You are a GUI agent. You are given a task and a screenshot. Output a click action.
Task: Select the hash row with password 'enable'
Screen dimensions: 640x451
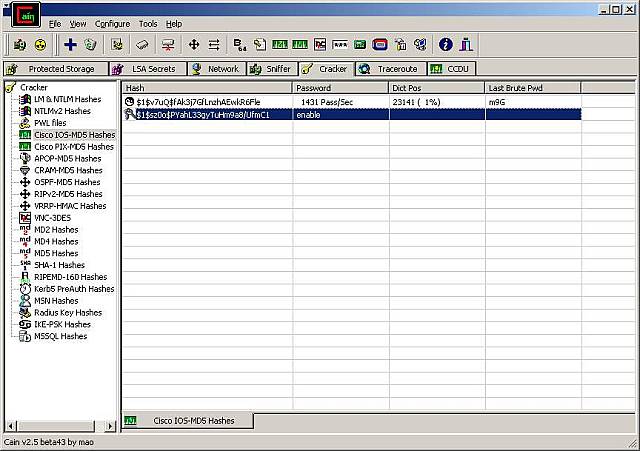352,115
